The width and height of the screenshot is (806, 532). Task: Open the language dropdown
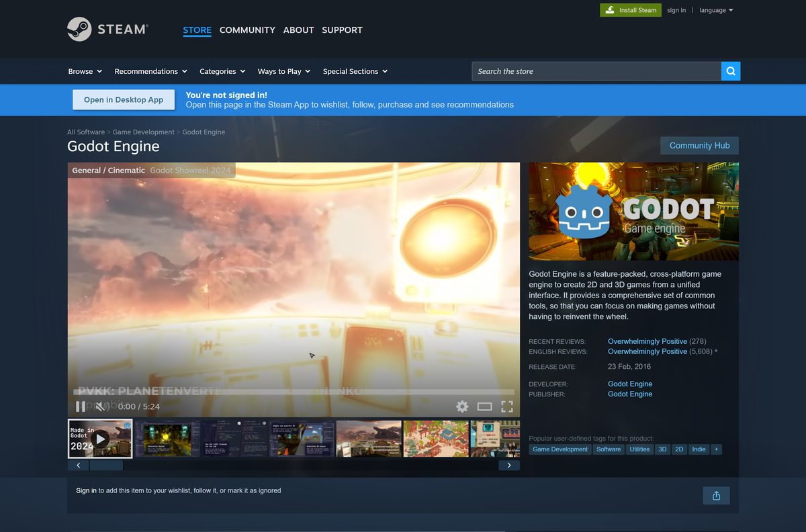pyautogui.click(x=716, y=10)
